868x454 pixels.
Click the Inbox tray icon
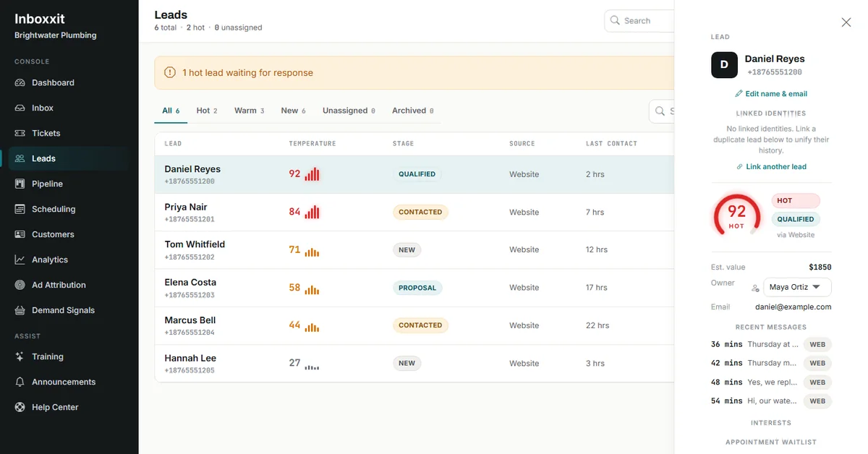[20, 108]
